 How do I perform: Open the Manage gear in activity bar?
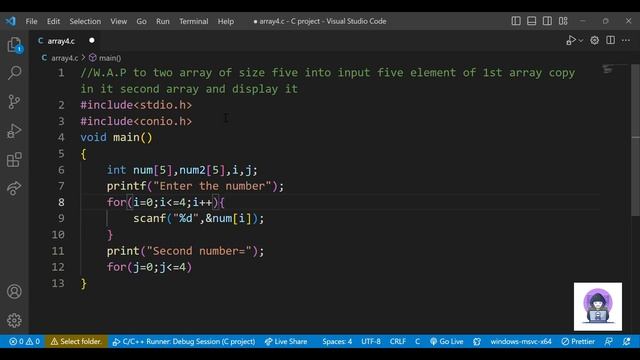[x=14, y=320]
